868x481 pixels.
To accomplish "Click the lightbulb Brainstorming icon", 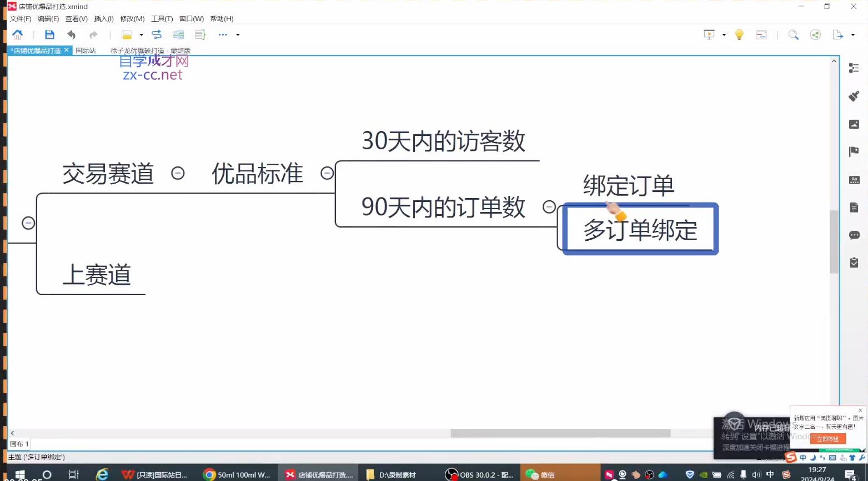I will 739,35.
